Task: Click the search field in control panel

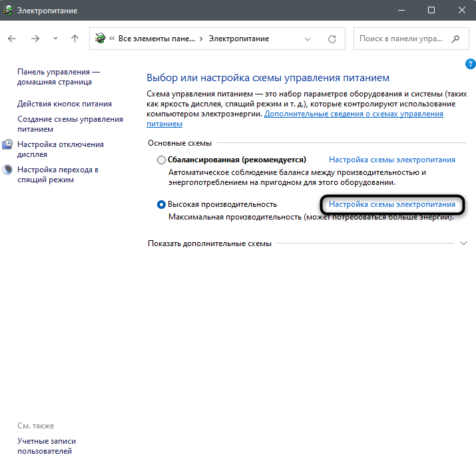Action: [411, 39]
